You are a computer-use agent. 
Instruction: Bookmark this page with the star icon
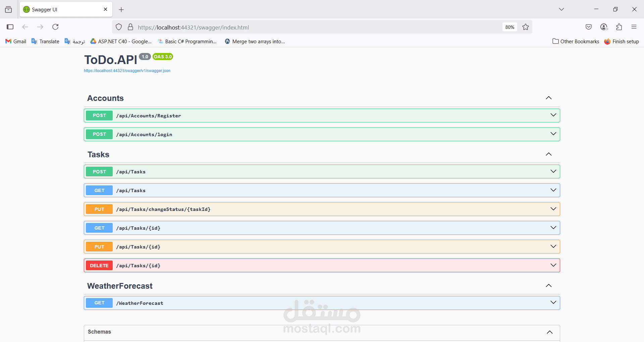coord(526,27)
